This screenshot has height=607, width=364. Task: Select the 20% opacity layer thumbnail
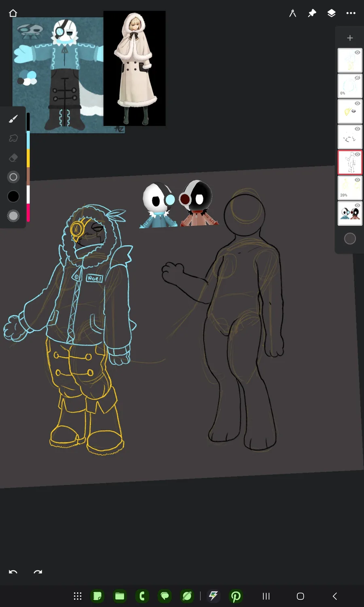(350, 188)
